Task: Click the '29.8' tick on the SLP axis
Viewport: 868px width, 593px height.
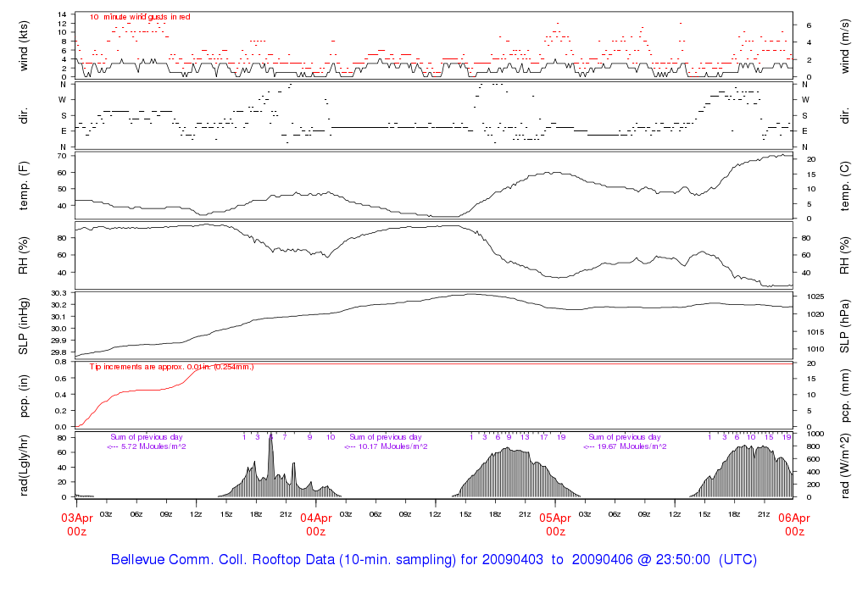Action: point(59,352)
